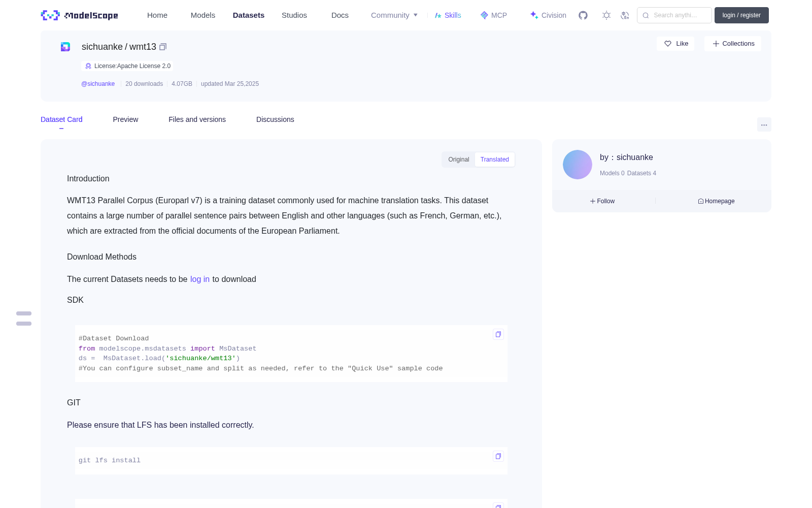The image size is (812, 508).
Task: Toggle the light/dark theme sun icon
Action: pos(606,15)
